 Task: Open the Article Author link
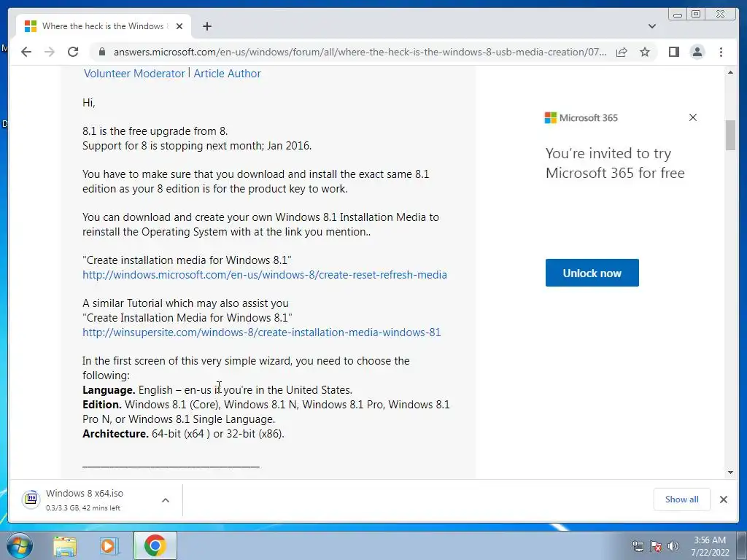click(227, 74)
